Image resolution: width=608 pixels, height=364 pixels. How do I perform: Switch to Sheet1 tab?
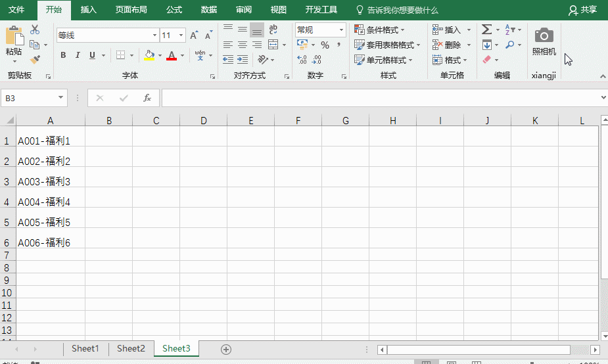click(85, 348)
